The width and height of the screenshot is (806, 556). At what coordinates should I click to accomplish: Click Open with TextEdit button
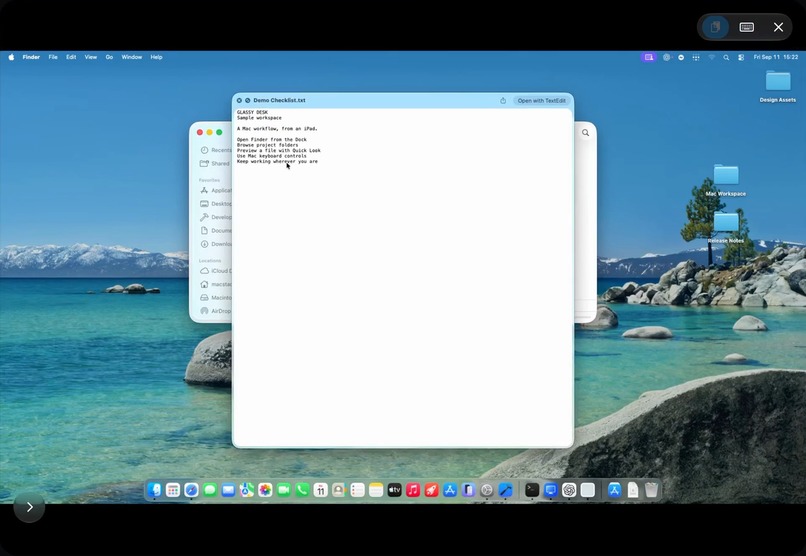pyautogui.click(x=541, y=101)
